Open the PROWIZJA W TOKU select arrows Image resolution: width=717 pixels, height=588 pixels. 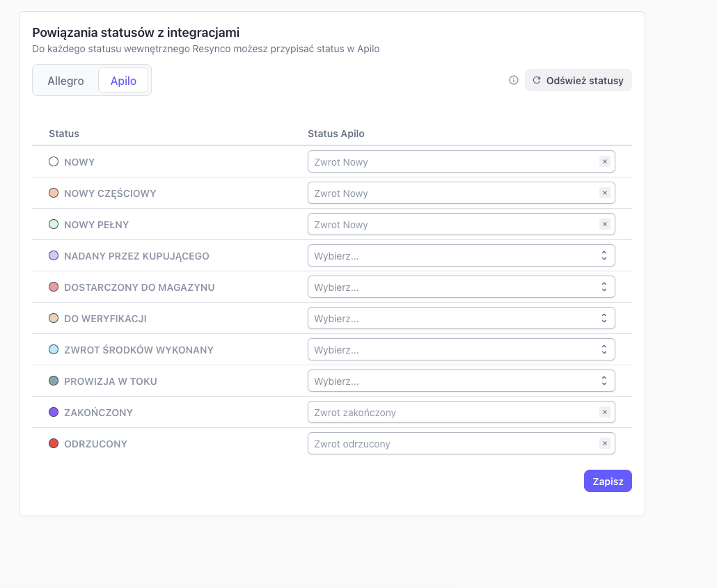(x=604, y=381)
